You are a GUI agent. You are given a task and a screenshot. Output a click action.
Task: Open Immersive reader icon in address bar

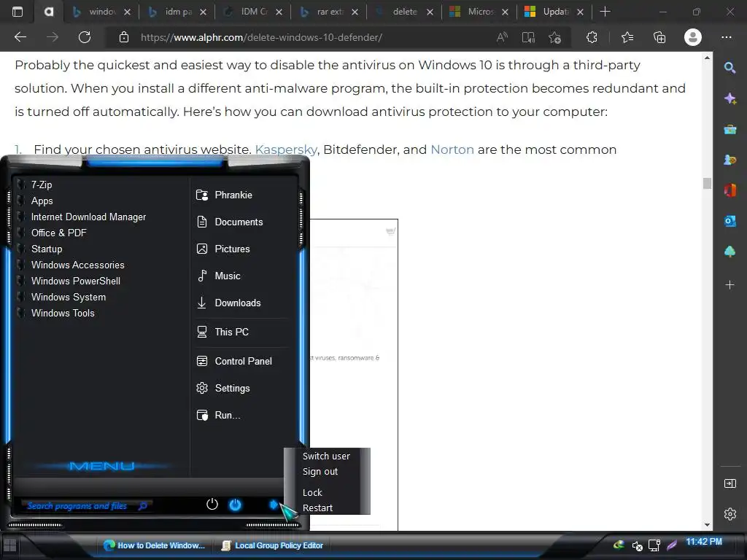[x=528, y=37]
